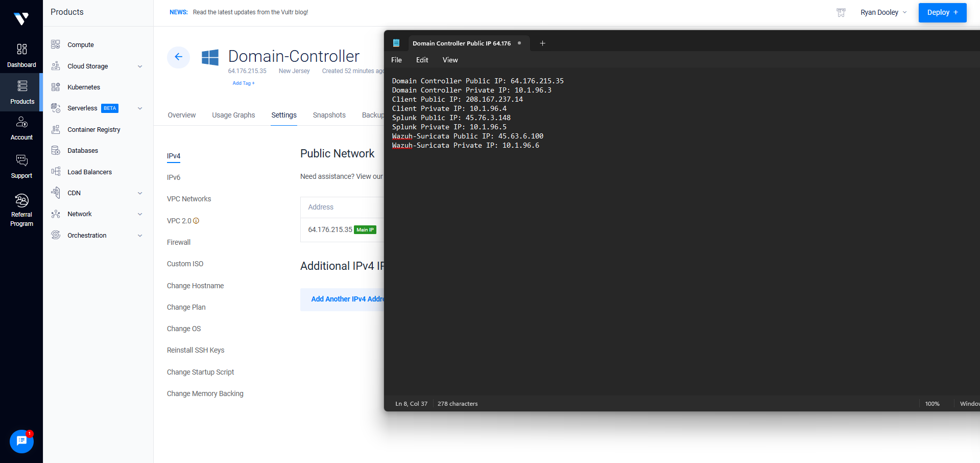Expand the Serverless submenu chevron
Viewport: 980px width, 463px height.
140,108
